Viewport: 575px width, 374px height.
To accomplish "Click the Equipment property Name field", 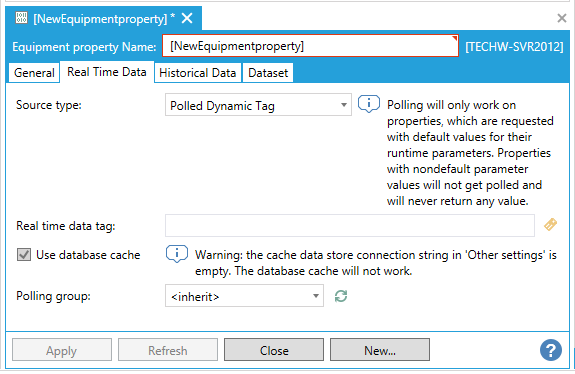I will coord(310,46).
